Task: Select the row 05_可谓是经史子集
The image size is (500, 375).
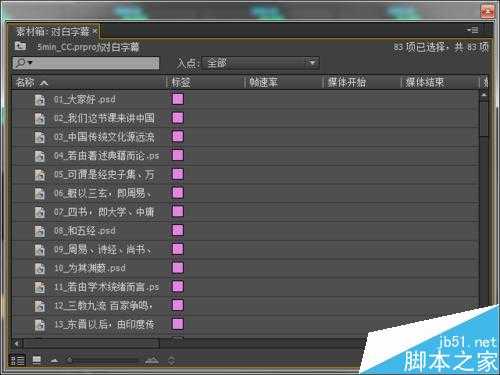Action: coord(245,174)
